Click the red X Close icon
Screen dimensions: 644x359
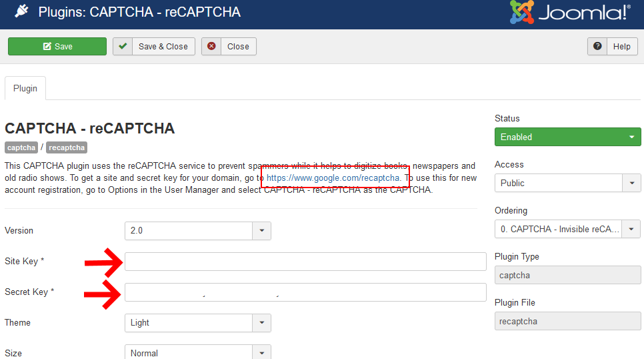pyautogui.click(x=211, y=47)
